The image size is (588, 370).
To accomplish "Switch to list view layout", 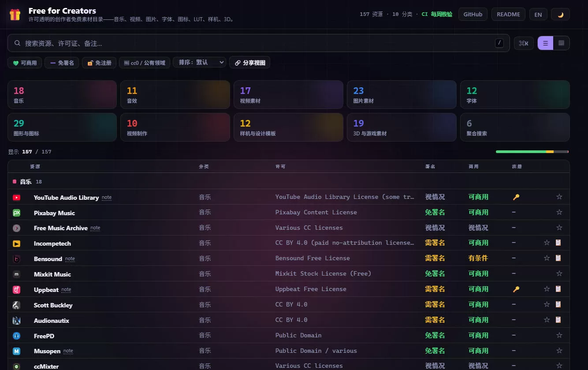I will [x=545, y=43].
